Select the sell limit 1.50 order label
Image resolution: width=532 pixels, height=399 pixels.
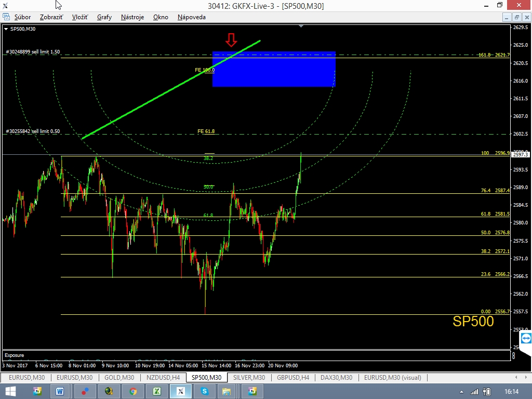pos(33,52)
